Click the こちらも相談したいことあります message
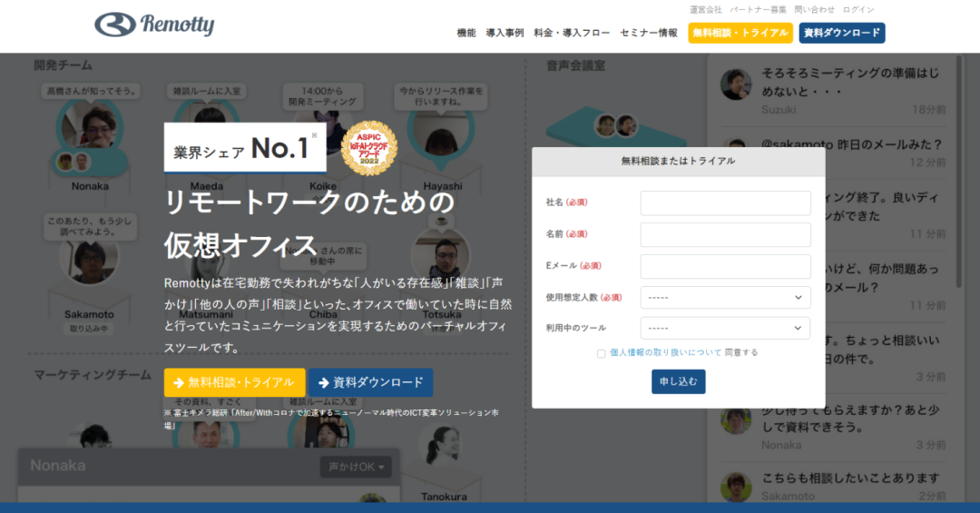This screenshot has height=513, width=980. [x=850, y=478]
